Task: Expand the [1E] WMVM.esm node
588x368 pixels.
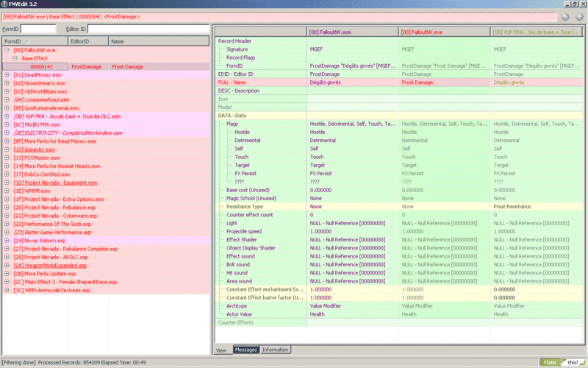Action: coord(7,191)
